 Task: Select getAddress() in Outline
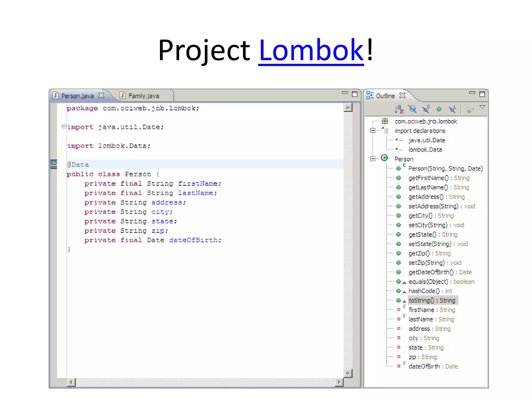(436, 197)
